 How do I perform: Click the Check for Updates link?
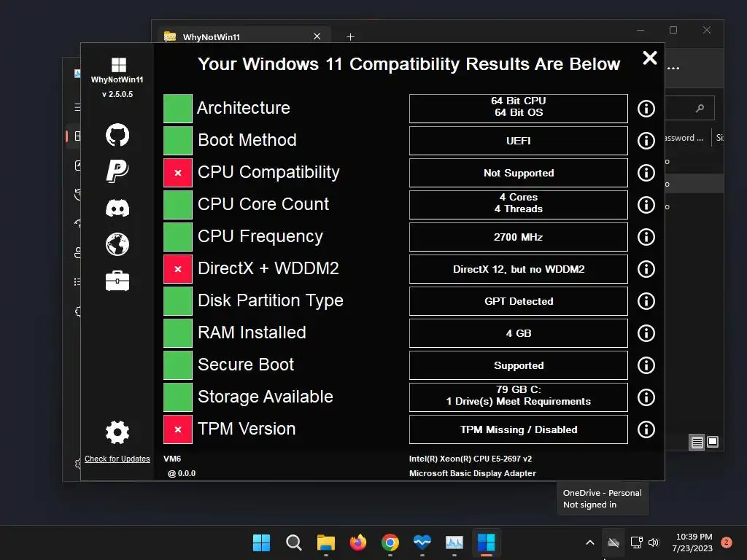coord(117,459)
